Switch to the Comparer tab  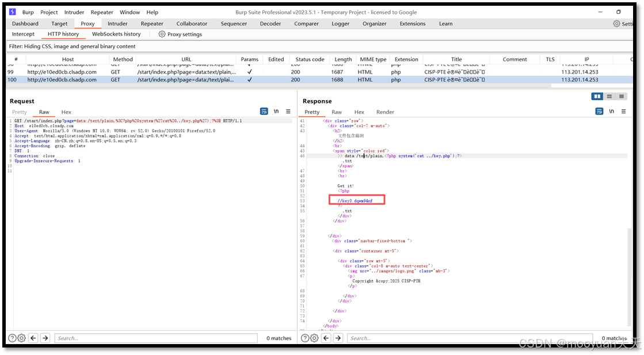point(306,24)
